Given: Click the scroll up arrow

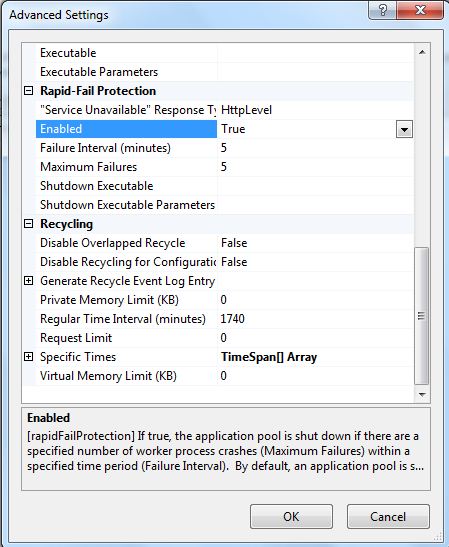Looking at the screenshot, I should (x=422, y=52).
